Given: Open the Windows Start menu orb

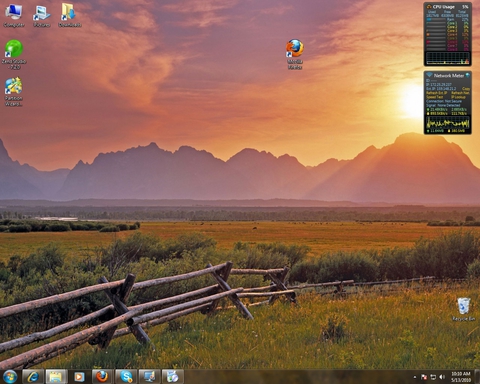Looking at the screenshot, I should point(10,377).
